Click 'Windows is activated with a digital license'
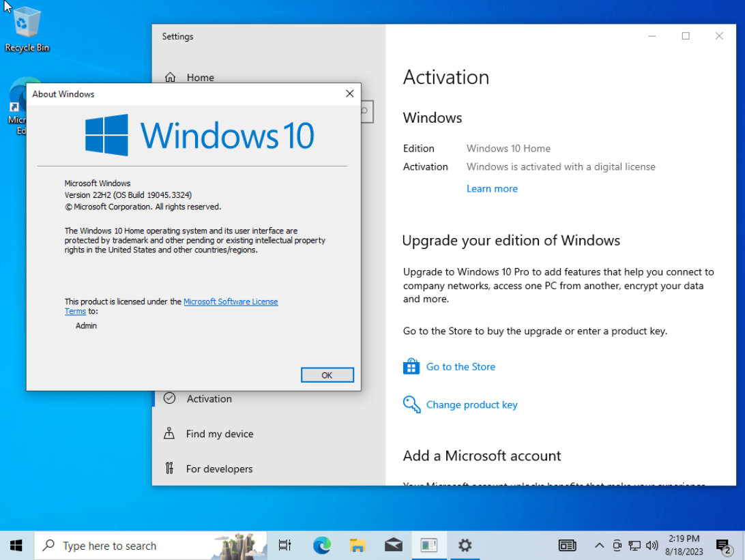Screen dimensions: 745x560 coord(561,166)
